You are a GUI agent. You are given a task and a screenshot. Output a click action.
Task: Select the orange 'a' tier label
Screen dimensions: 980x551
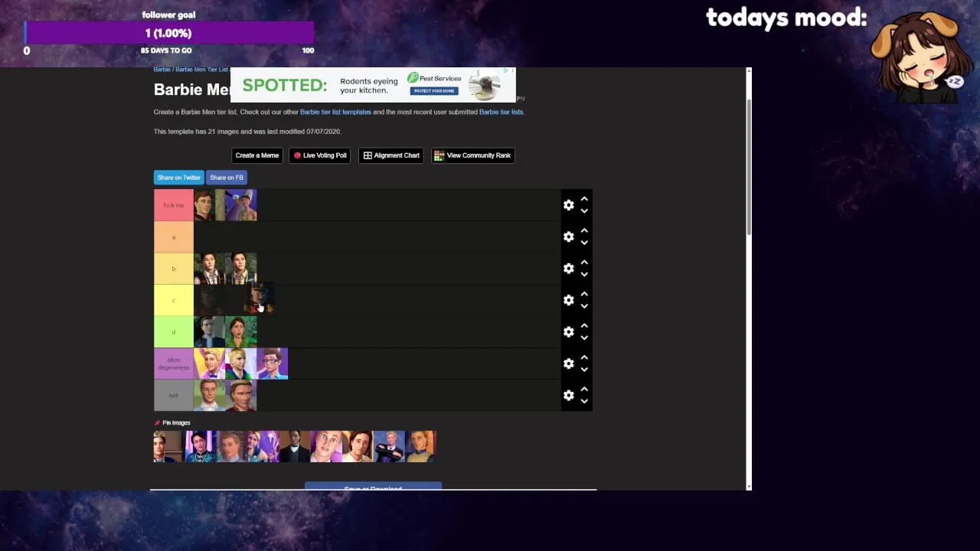click(x=174, y=236)
